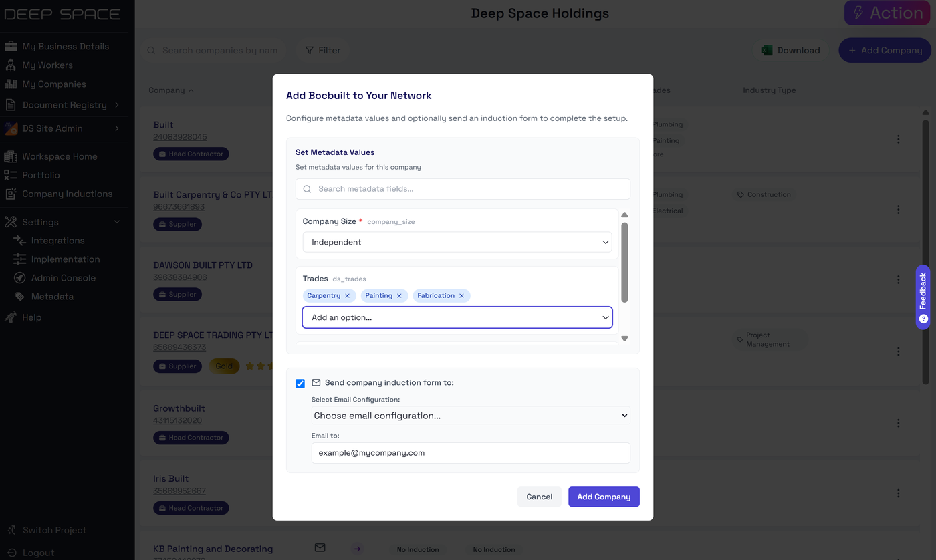Viewport: 936px width, 560px height.
Task: Click Switch Project in the sidebar
Action: coord(54,530)
